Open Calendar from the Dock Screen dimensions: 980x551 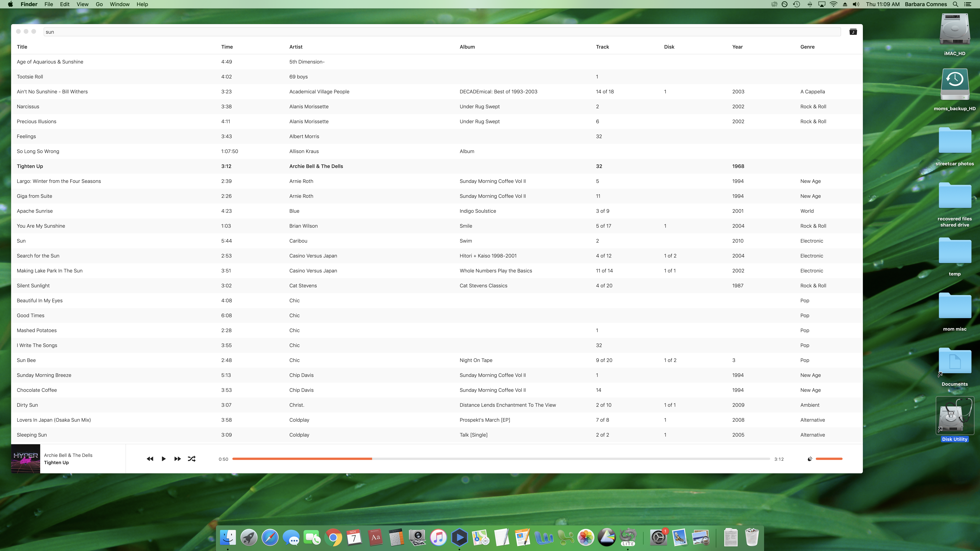tap(354, 538)
